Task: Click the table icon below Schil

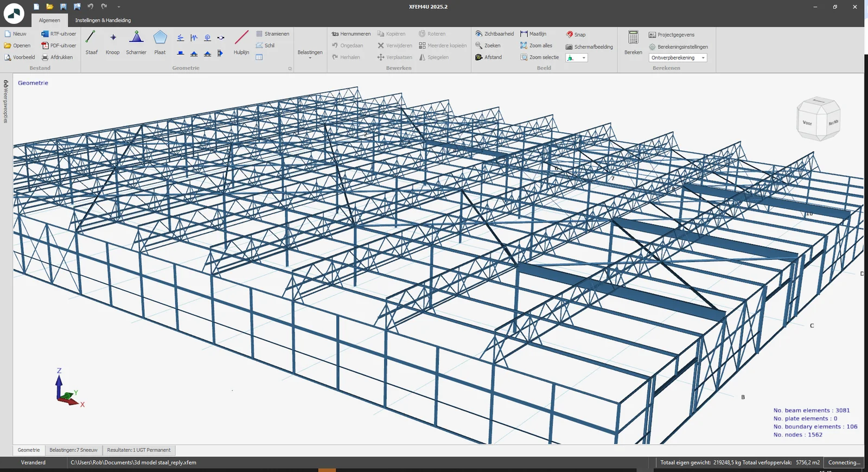Action: point(259,57)
